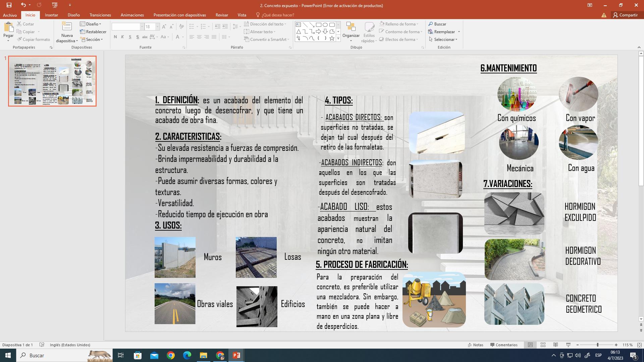The image size is (644, 362).
Task: Toggle the Comentarios pane
Action: 504,345
